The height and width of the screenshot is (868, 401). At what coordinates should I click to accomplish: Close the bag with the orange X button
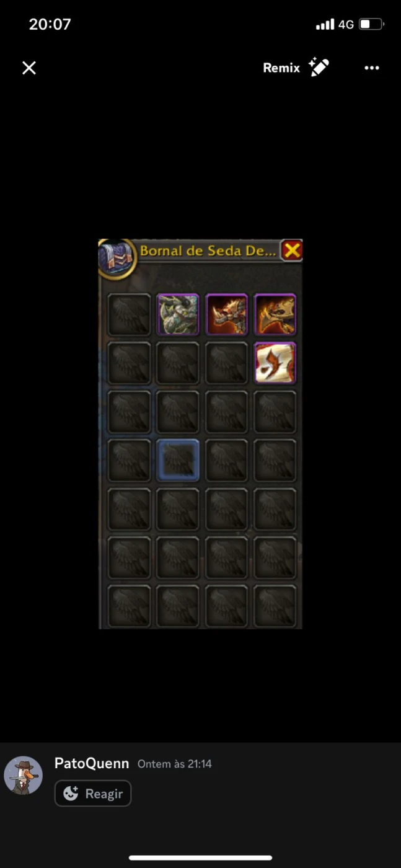tap(292, 250)
